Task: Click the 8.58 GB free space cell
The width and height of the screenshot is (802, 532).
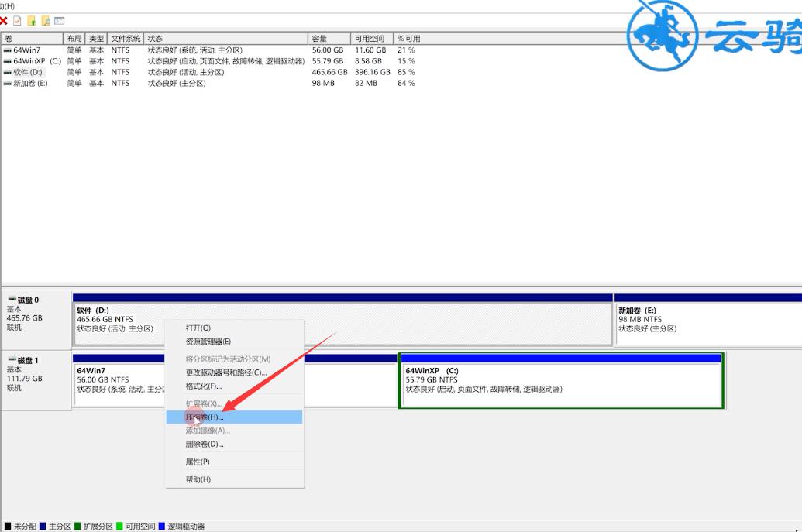Action: coord(368,61)
